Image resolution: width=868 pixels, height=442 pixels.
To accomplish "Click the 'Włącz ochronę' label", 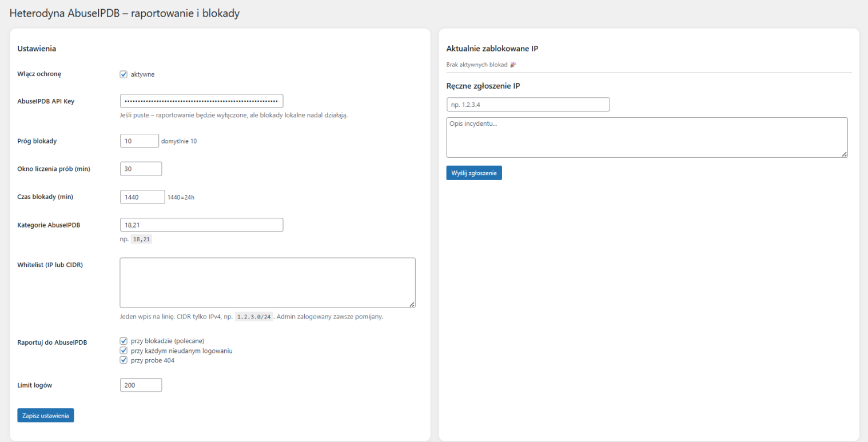I will coord(39,74).
